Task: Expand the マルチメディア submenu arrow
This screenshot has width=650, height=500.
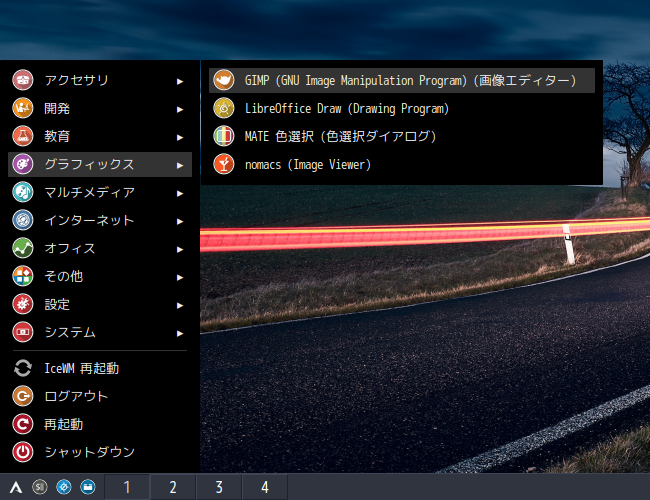Action: tap(180, 193)
